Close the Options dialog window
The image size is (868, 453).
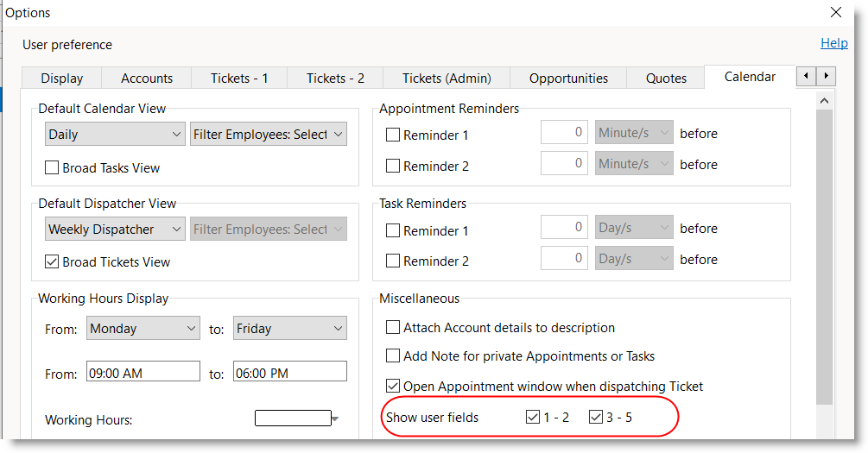[835, 13]
